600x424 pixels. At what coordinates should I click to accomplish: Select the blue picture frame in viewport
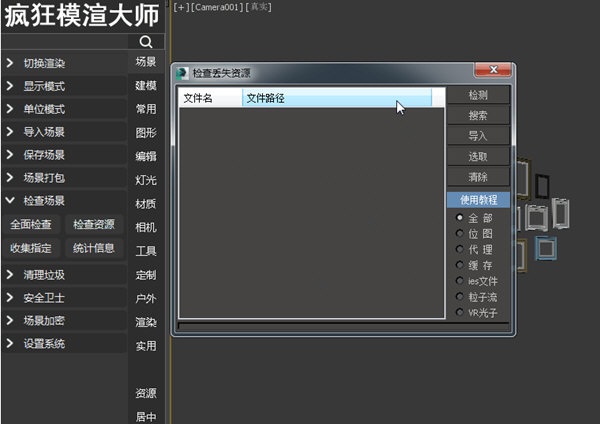[546, 248]
